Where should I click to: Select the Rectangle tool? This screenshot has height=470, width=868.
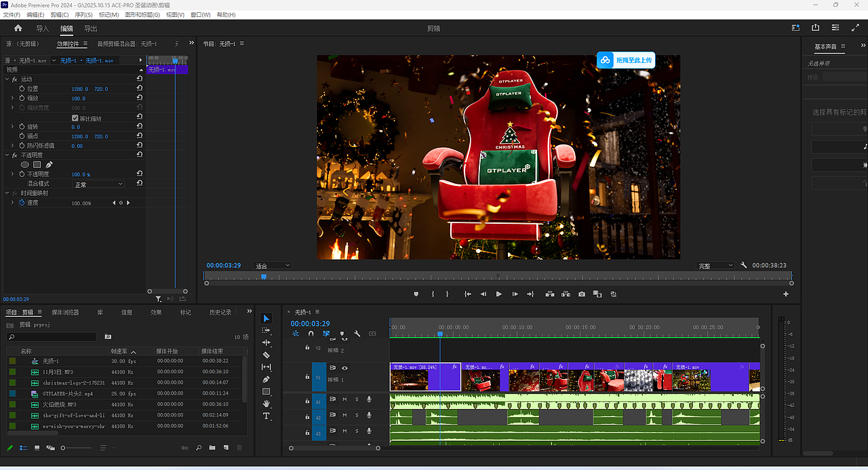tap(267, 392)
